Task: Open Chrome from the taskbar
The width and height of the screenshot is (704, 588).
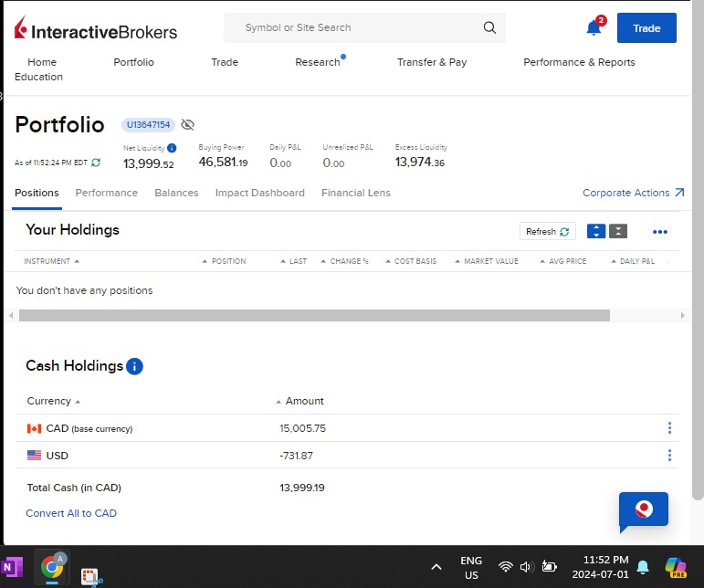Action: pos(52,567)
